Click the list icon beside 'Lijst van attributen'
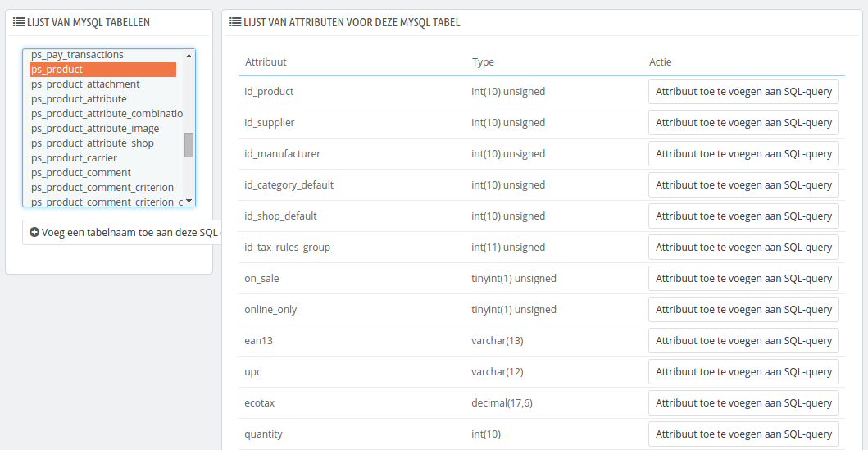Screen dimensions: 868x450 pyautogui.click(x=235, y=22)
